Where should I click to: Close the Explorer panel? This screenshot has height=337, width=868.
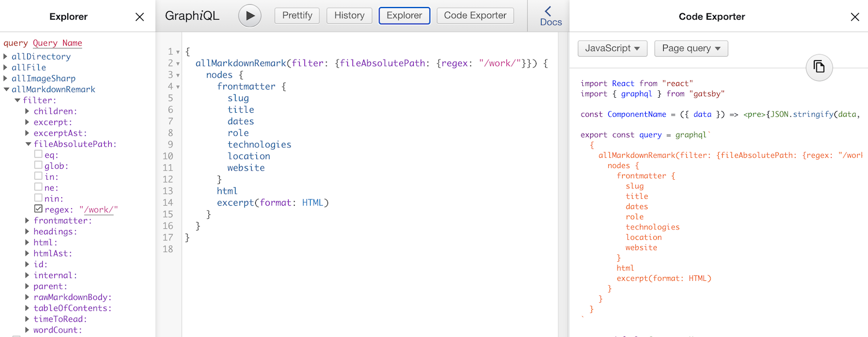tap(139, 17)
